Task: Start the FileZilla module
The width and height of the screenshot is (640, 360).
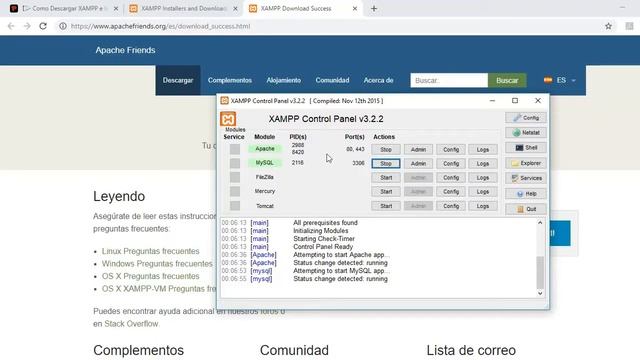Action: point(386,178)
